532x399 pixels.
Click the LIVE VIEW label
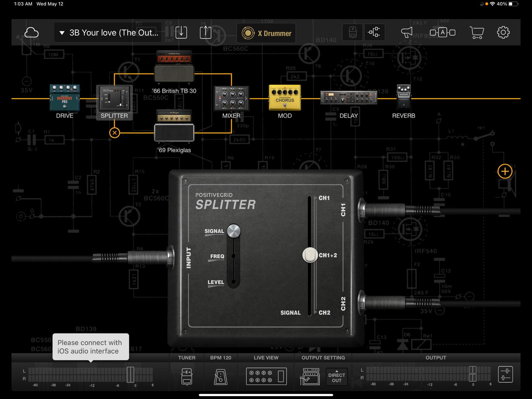click(266, 358)
